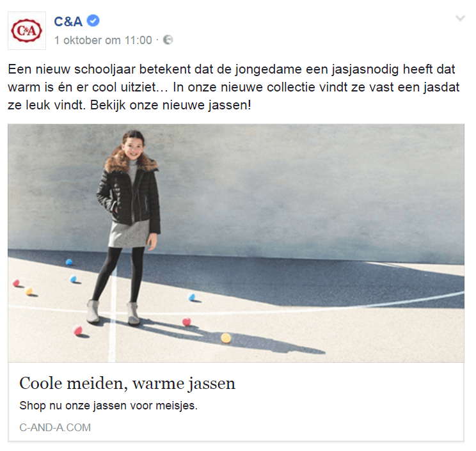
Task: Click the link preview card white area
Action: [x=236, y=402]
